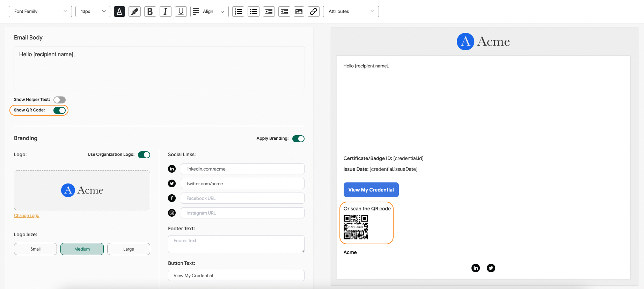The width and height of the screenshot is (644, 289).
Task: Click View My Credential preview button
Action: pos(371,190)
